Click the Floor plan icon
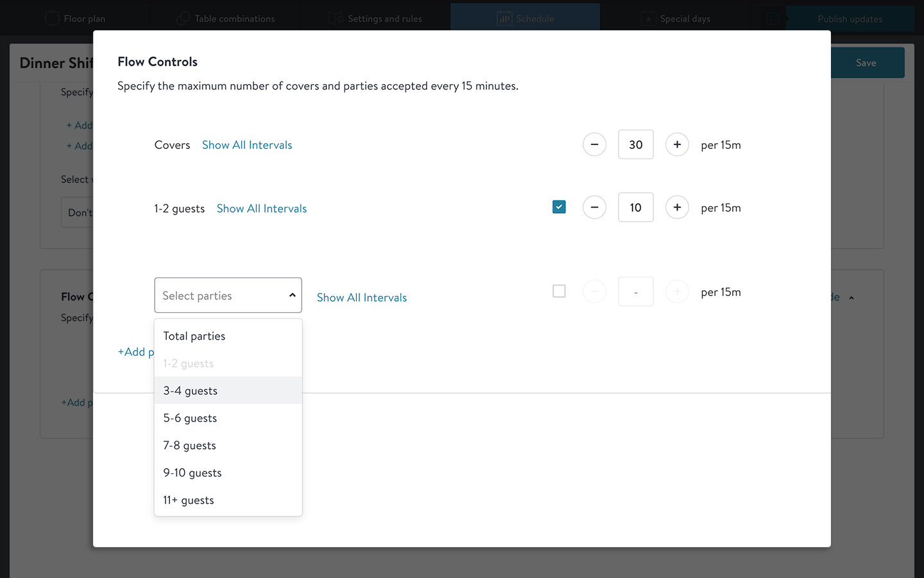The width and height of the screenshot is (924, 578). point(52,19)
